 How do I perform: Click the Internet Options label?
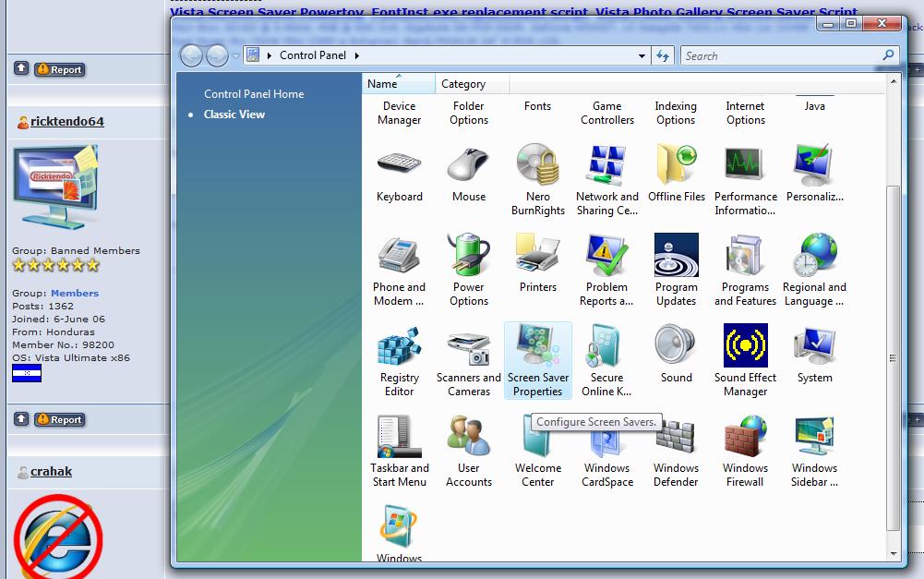[746, 113]
